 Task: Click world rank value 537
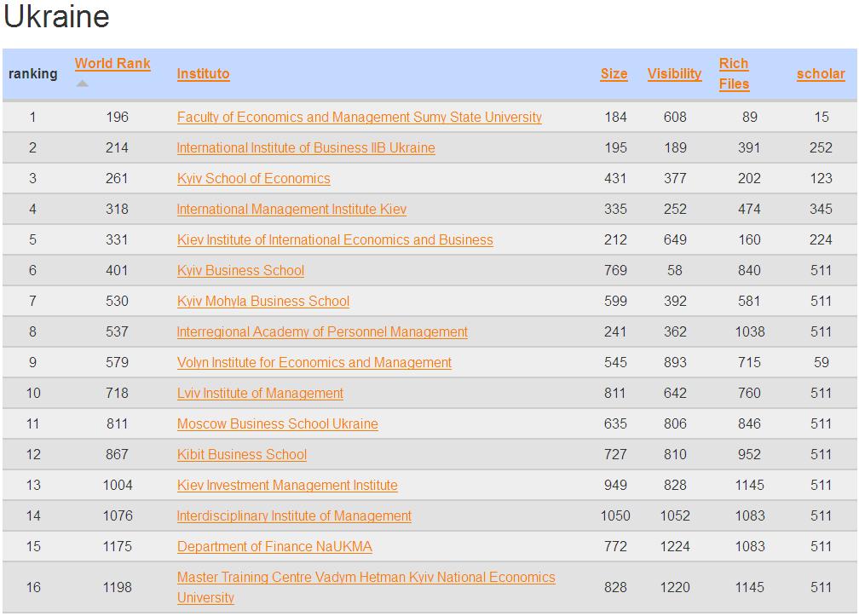point(118,331)
